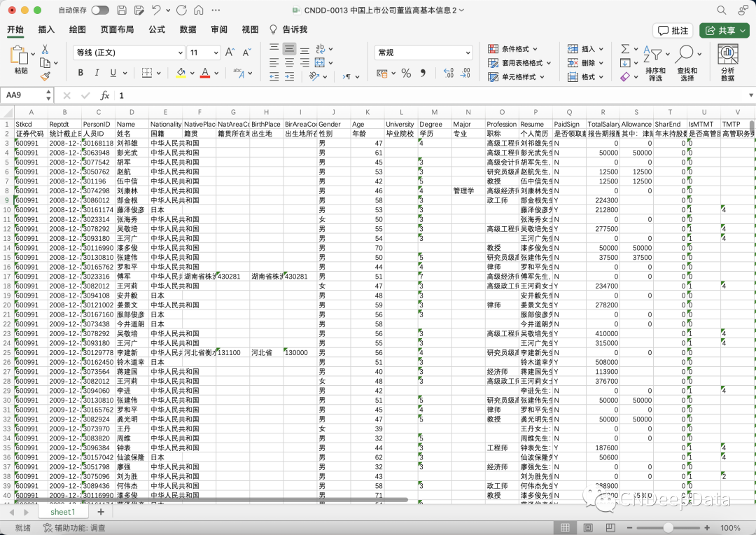Switch to Page Layout view icon
Screen dimensions: 756x535
[588, 528]
